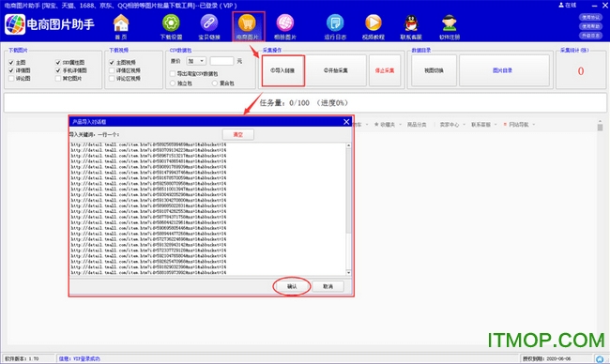Expand the 网站导航 dropdown arrow
This screenshot has width=610, height=364.
533,125
